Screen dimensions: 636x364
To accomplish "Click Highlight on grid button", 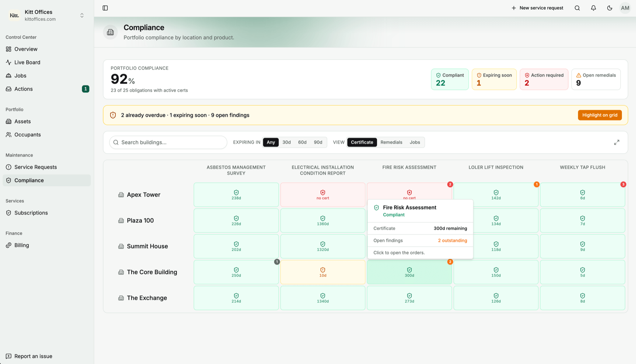I will click(x=600, y=115).
